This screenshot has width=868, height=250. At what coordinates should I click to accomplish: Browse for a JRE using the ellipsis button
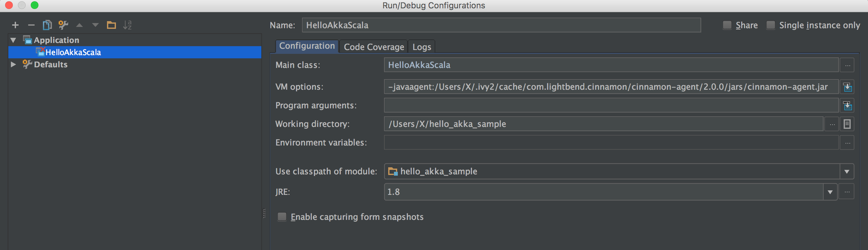[x=847, y=192]
